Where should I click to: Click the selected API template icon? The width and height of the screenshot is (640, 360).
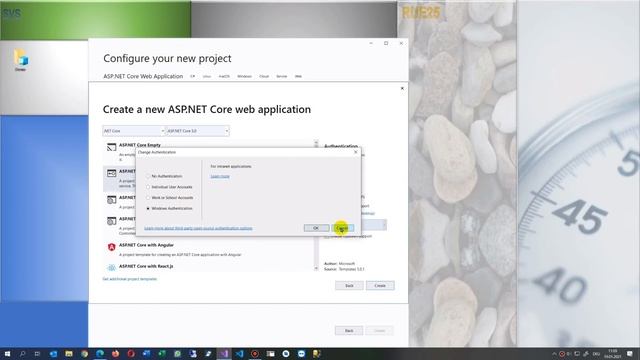(111, 173)
